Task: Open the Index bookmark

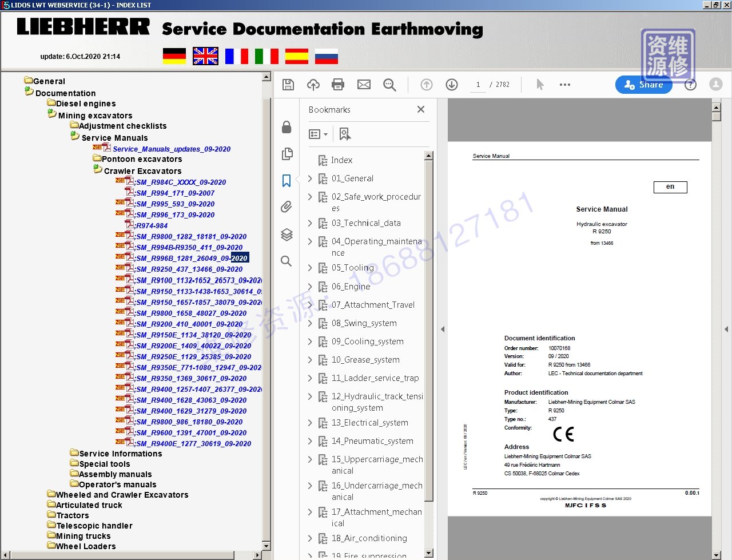Action: pos(341,160)
